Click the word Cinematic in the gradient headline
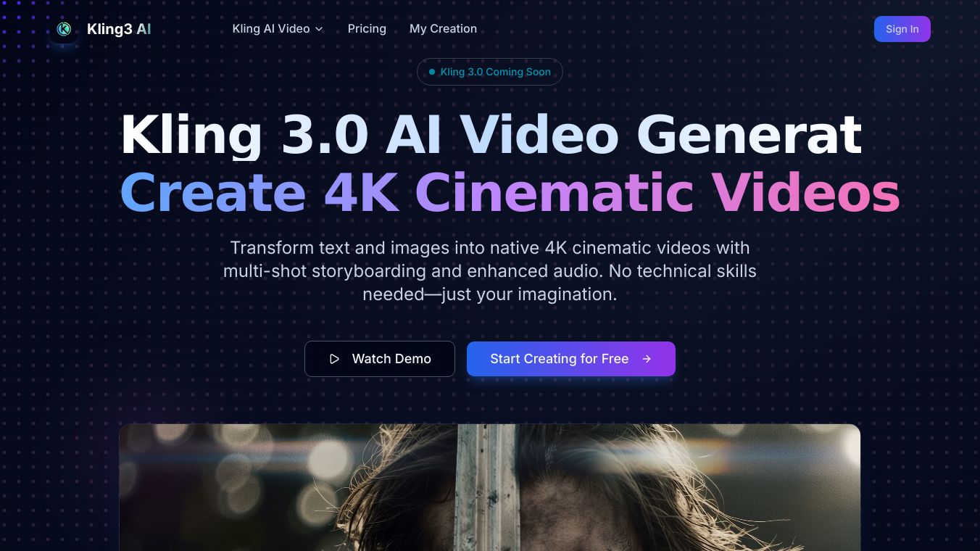 (x=555, y=194)
